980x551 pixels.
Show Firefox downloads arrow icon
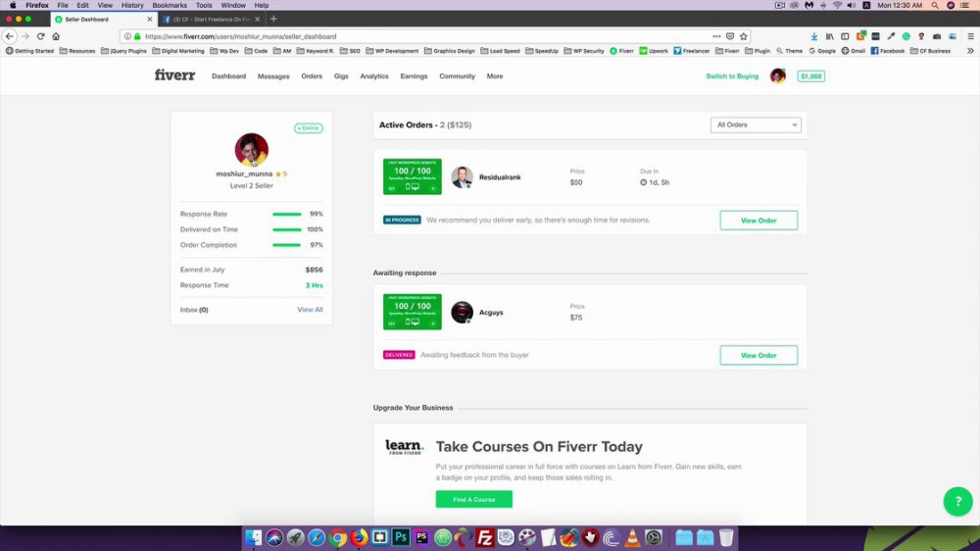813,36
